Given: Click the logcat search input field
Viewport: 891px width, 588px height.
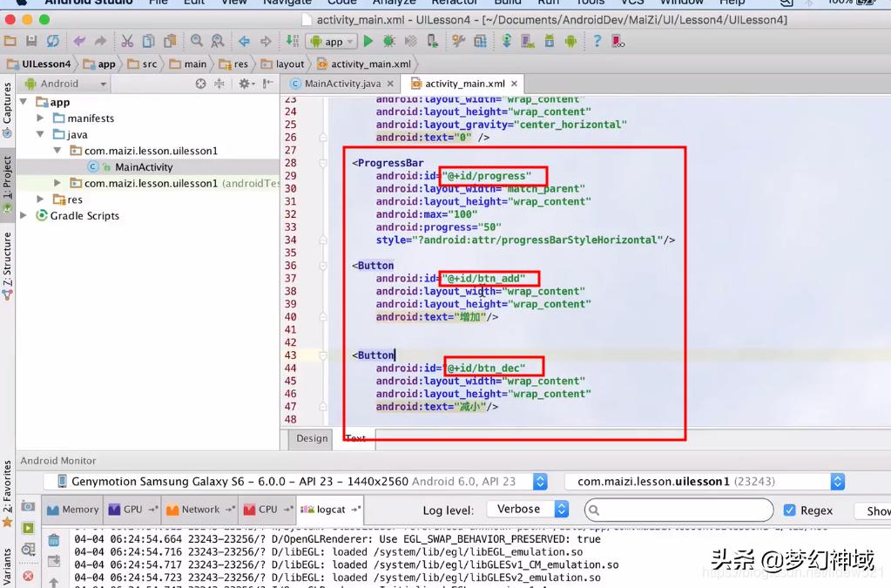Looking at the screenshot, I should [679, 510].
